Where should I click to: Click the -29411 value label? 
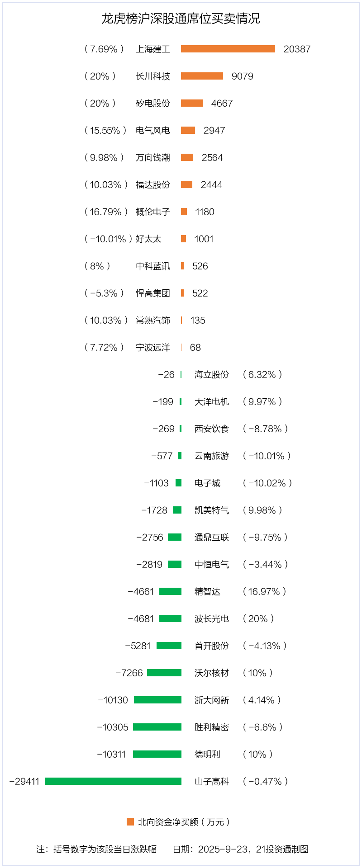24,781
